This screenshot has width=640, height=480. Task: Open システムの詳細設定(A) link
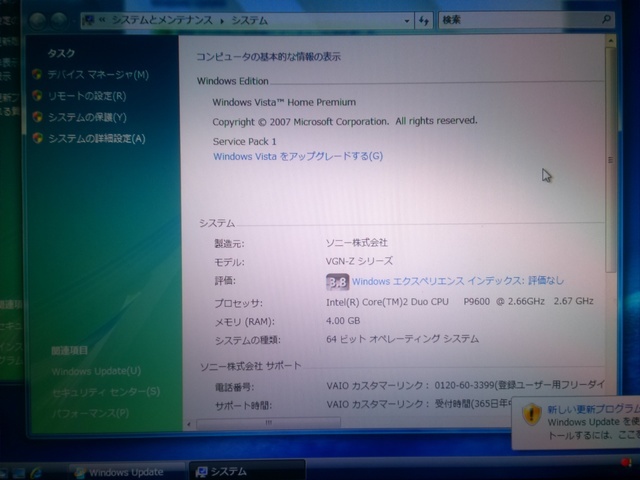point(97,139)
